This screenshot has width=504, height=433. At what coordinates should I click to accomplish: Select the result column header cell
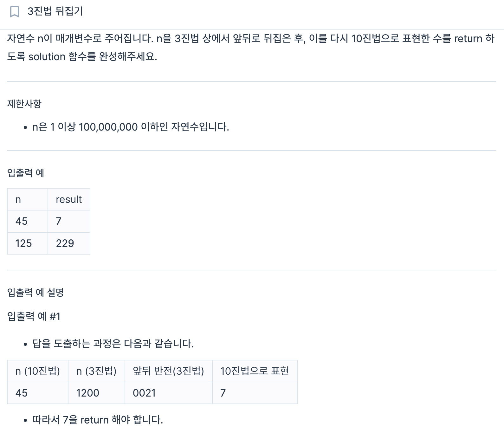69,199
